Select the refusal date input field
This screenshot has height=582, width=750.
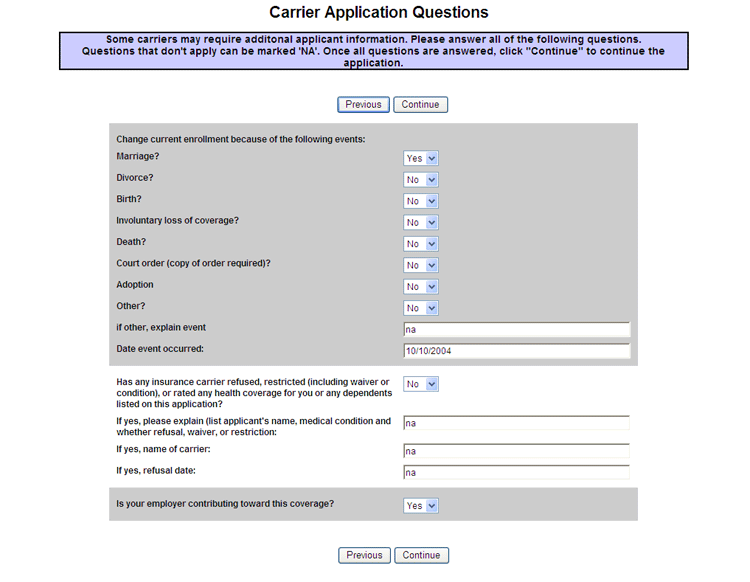click(516, 473)
